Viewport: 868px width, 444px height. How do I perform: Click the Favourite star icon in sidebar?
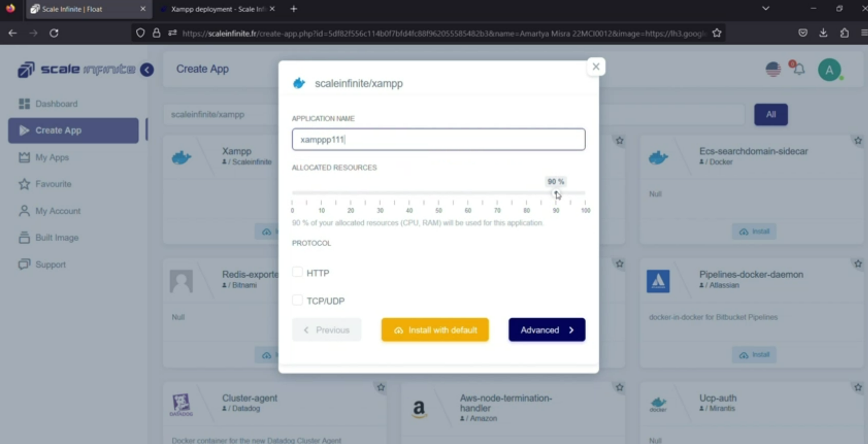coord(24,184)
